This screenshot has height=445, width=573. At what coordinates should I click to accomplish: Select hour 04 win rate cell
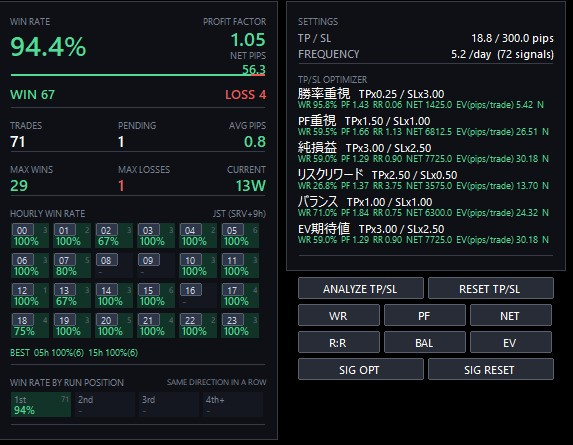[198, 236]
